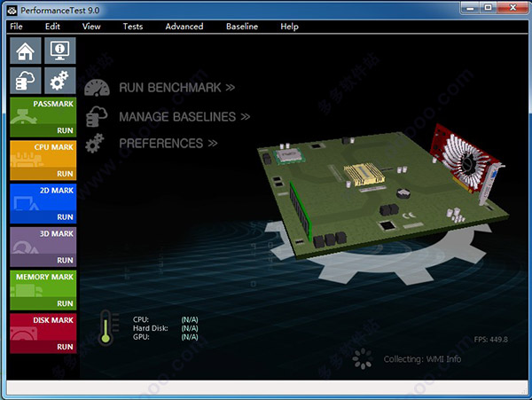Run the 2D Mark tests
This screenshot has width=532, height=400.
(x=43, y=217)
